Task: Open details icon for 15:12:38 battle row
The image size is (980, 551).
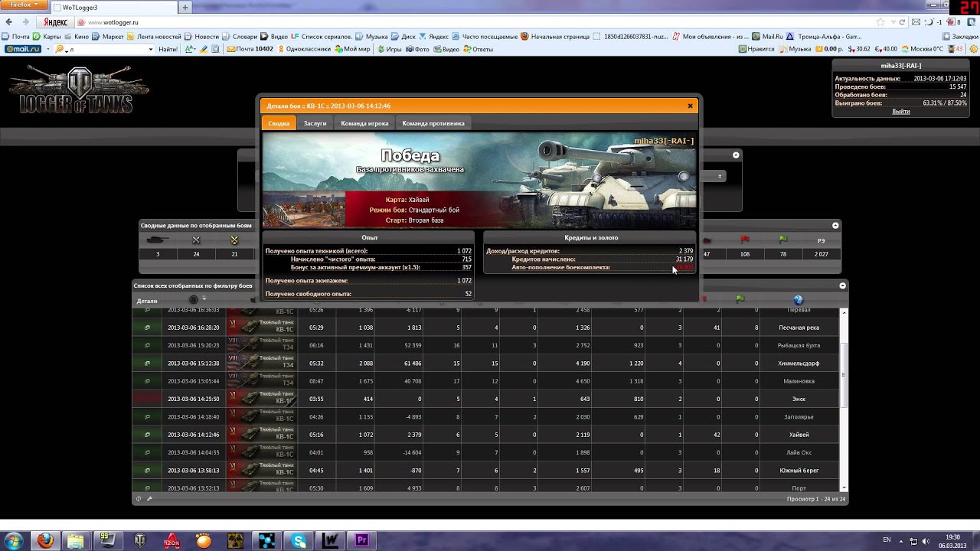Action: click(x=147, y=364)
